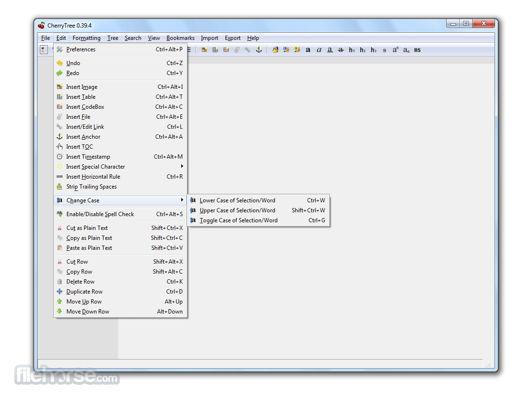Open the Formatting menu

tap(86, 38)
